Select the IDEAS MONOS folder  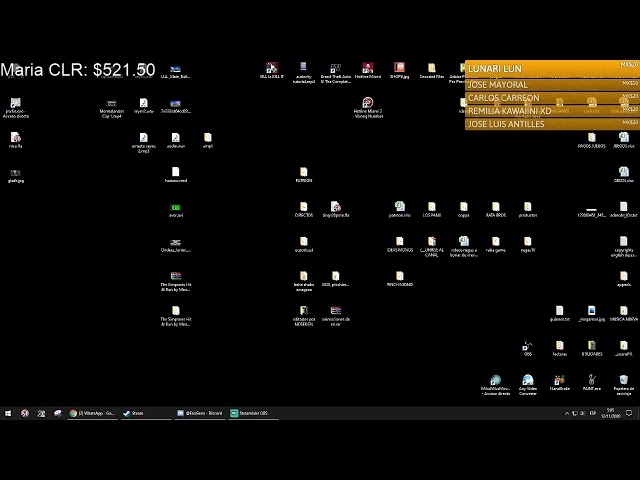click(x=400, y=244)
